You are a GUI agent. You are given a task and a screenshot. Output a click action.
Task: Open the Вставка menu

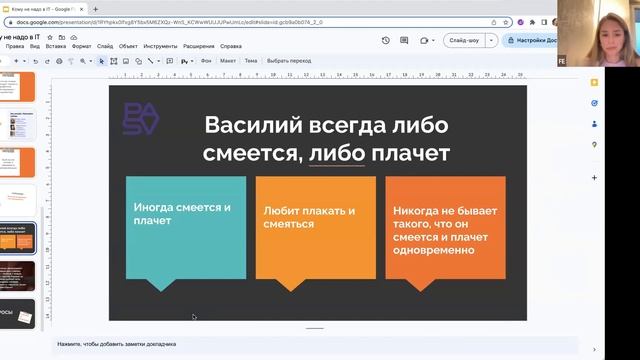click(x=56, y=46)
